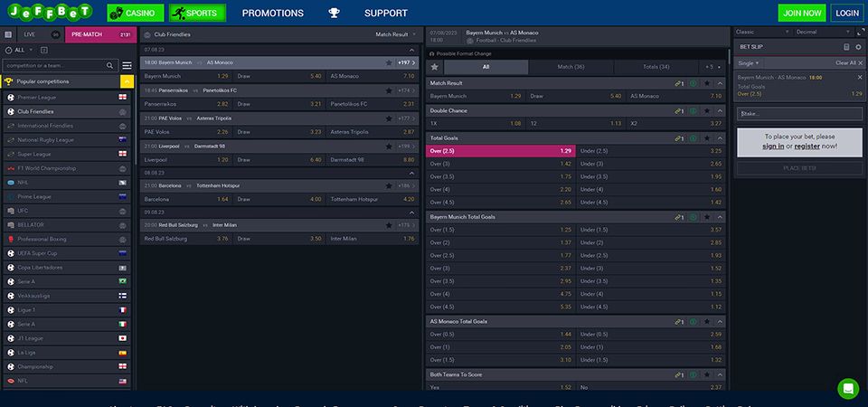Select Liverpool odds 1.20 in match list
Screen dimensions: 868x407
186,159
